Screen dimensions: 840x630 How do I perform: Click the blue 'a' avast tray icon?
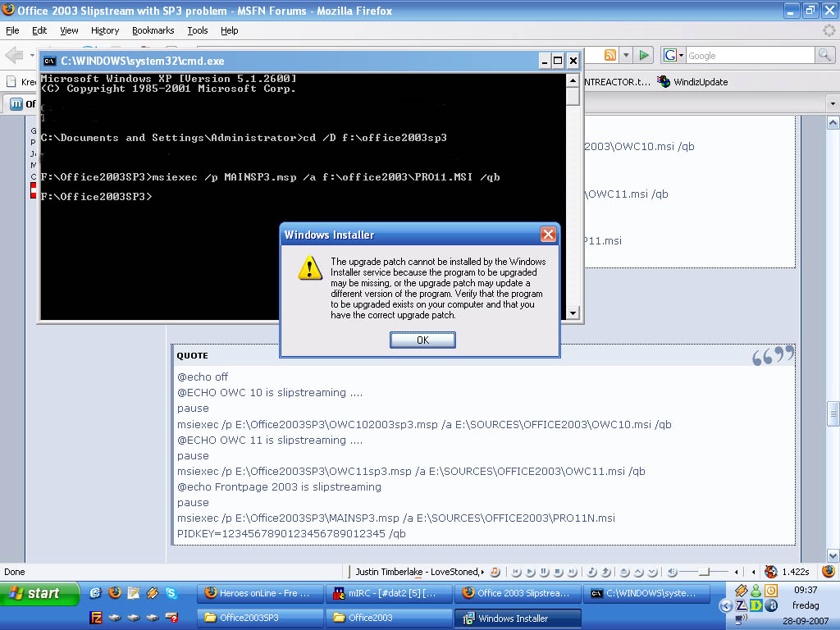[x=771, y=605]
